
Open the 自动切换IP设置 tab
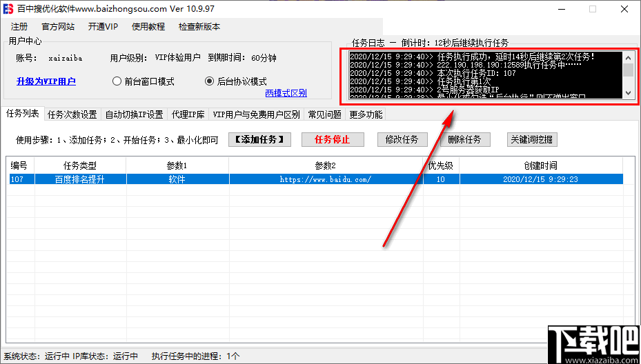pos(135,115)
